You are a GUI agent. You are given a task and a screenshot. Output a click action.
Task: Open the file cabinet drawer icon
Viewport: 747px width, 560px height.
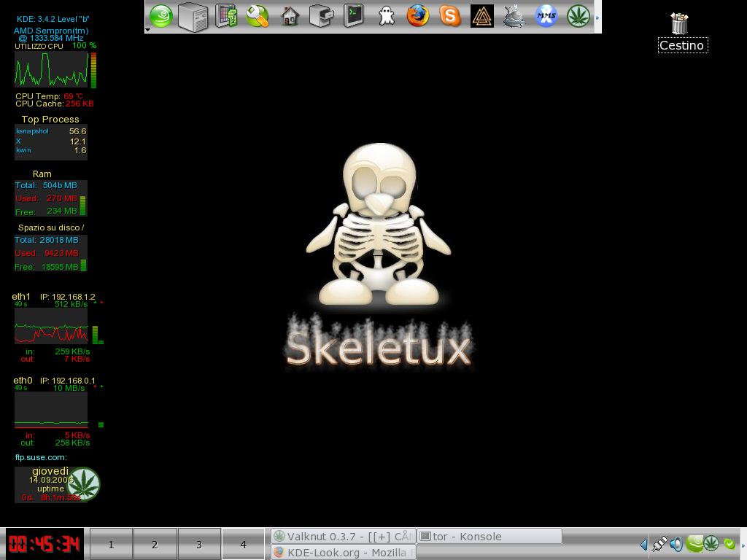(322, 16)
